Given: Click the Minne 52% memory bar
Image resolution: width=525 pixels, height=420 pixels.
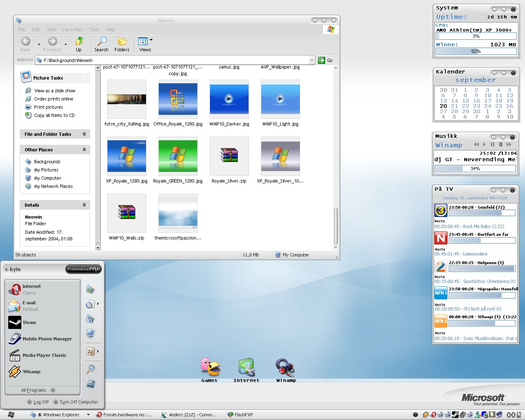Looking at the screenshot, I should pyautogui.click(x=476, y=51).
